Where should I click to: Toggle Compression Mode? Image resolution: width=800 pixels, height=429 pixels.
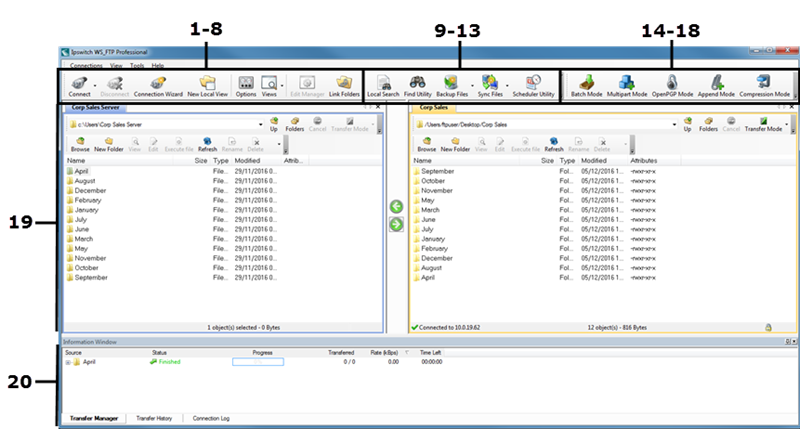764,86
